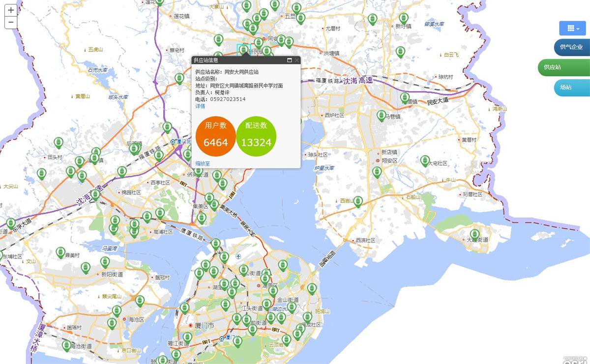Click the station marker at 马巷镇

(x=381, y=115)
